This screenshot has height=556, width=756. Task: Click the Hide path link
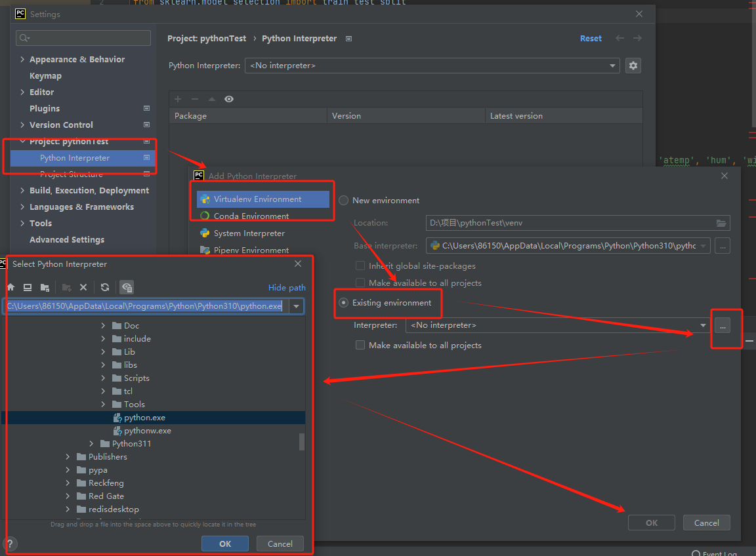tap(287, 288)
